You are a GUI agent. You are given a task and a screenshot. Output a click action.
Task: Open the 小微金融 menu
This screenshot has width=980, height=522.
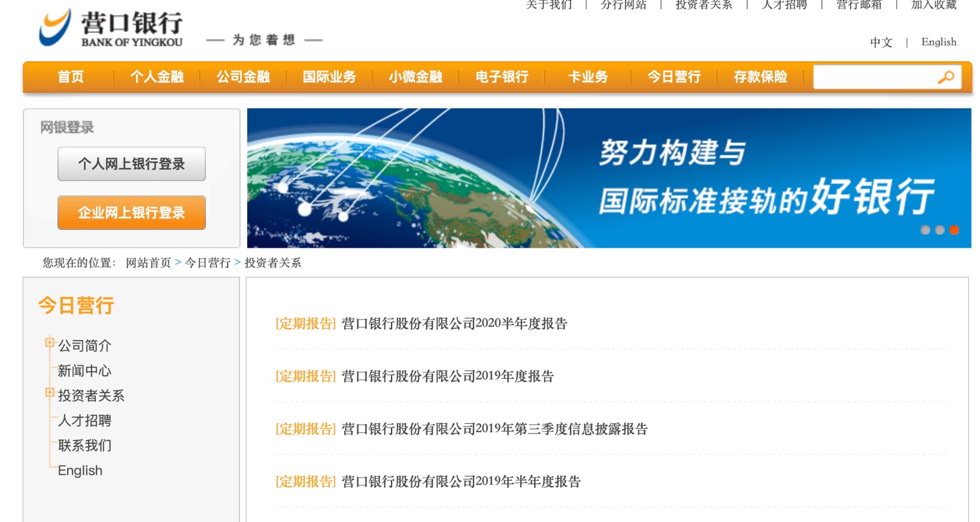[415, 77]
